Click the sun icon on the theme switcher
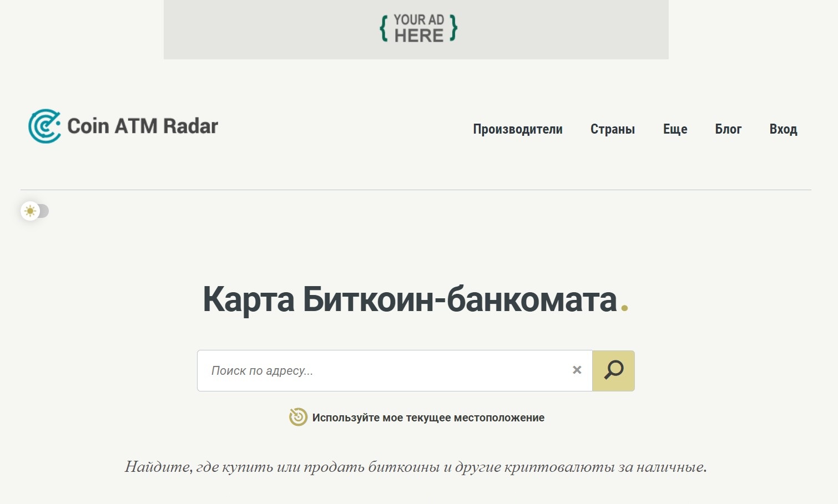The width and height of the screenshot is (838, 504). click(x=29, y=211)
